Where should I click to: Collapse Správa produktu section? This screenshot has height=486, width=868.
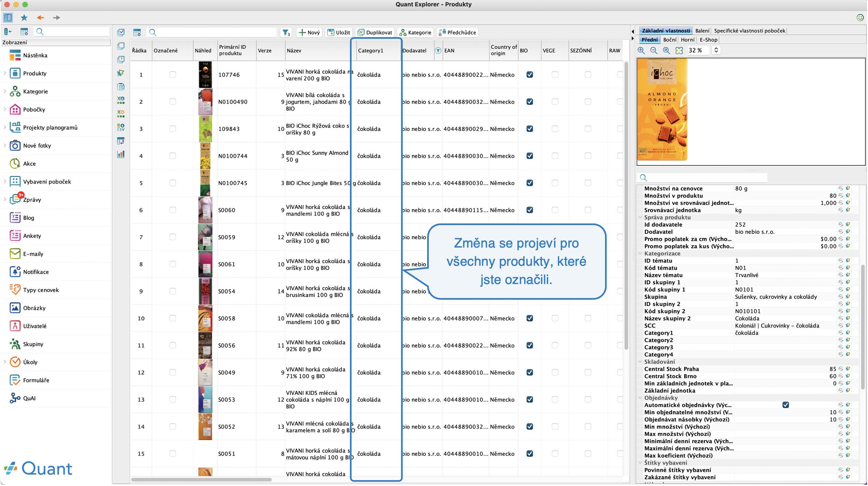[640, 218]
